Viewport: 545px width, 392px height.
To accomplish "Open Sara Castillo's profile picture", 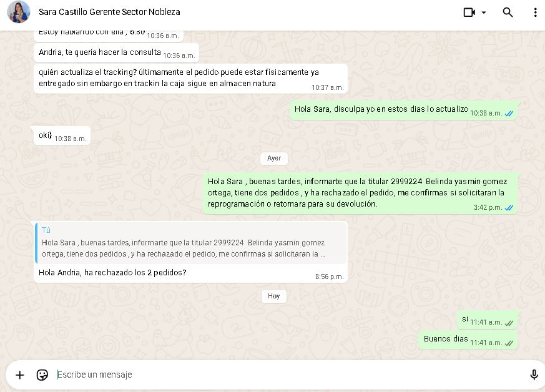I will click(19, 12).
